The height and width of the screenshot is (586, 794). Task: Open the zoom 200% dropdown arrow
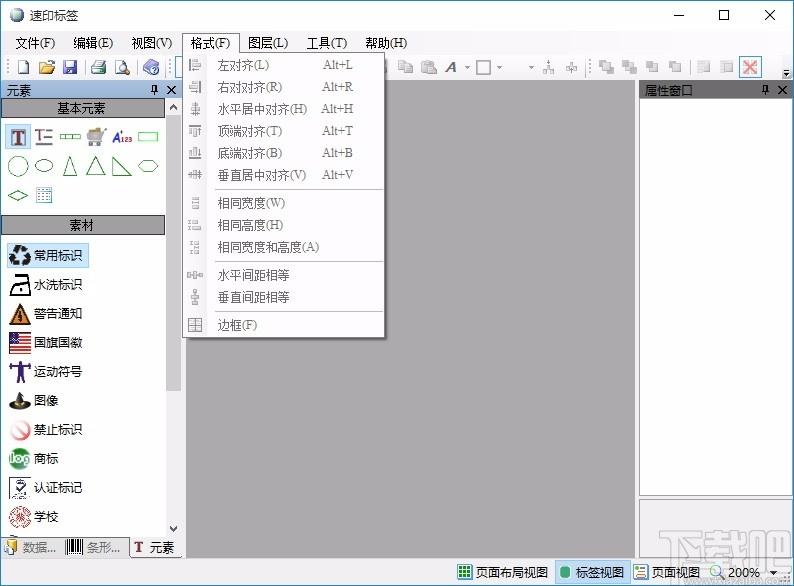click(773, 573)
